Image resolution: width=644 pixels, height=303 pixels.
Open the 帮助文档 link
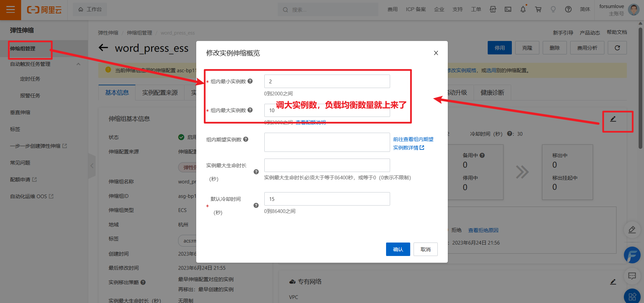(x=616, y=33)
